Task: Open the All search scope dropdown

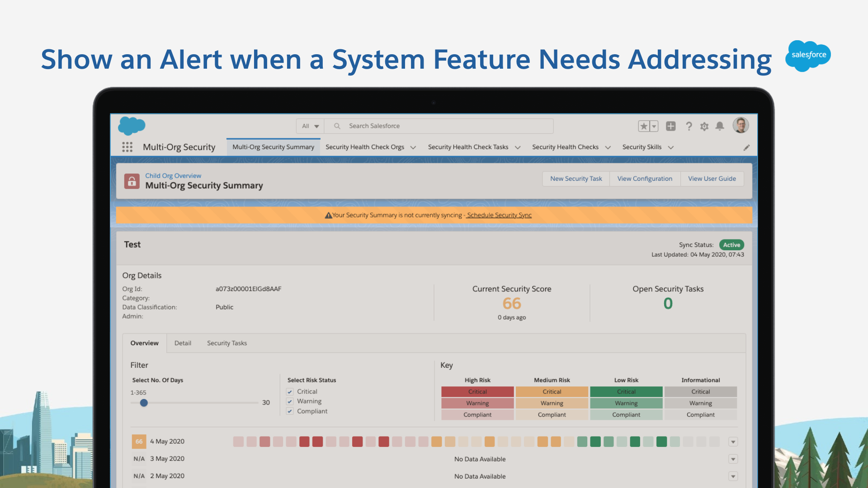Action: (x=310, y=126)
